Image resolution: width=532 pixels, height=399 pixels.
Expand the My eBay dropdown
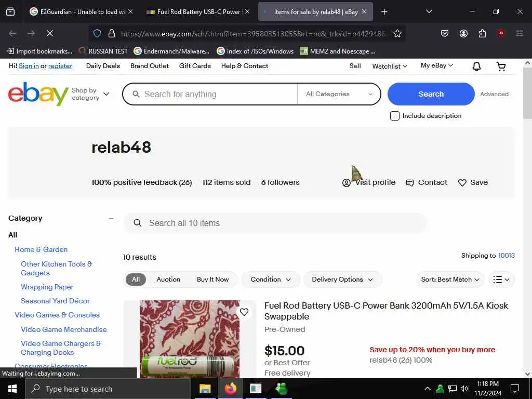[436, 65]
